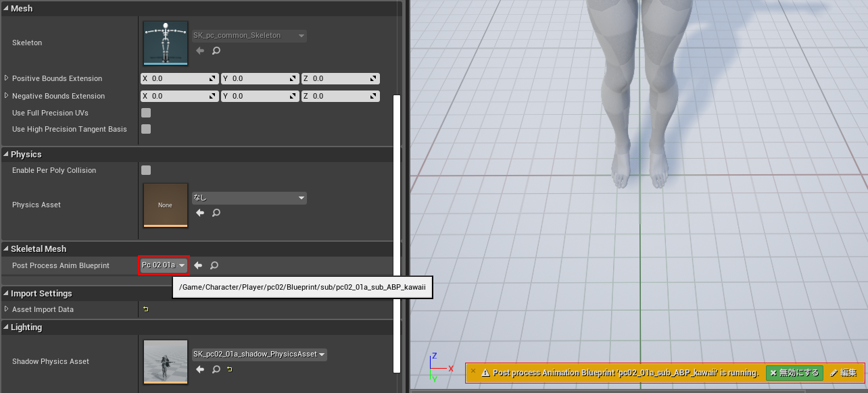Click the Skeleton asset thumbnail

(166, 43)
